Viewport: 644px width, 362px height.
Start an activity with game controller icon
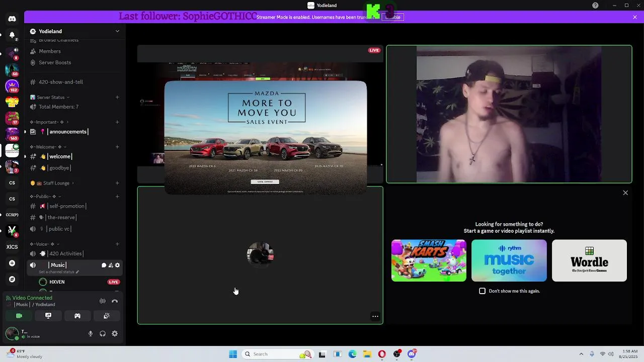tap(77, 316)
